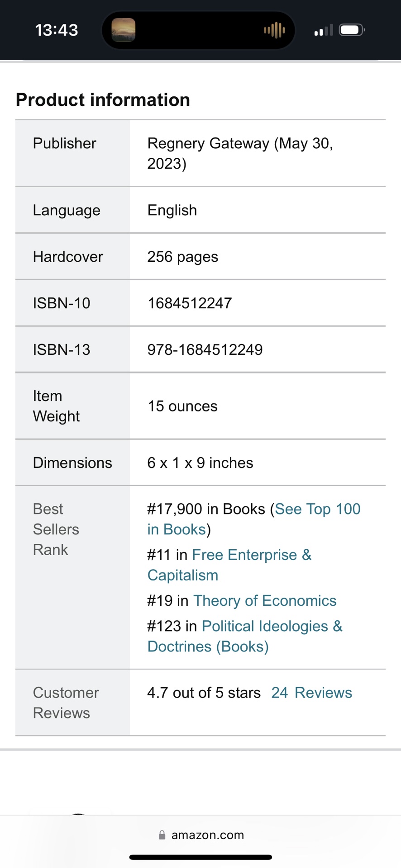This screenshot has width=401, height=868.
Task: Tap the "Product information" heading
Action: coord(103,100)
